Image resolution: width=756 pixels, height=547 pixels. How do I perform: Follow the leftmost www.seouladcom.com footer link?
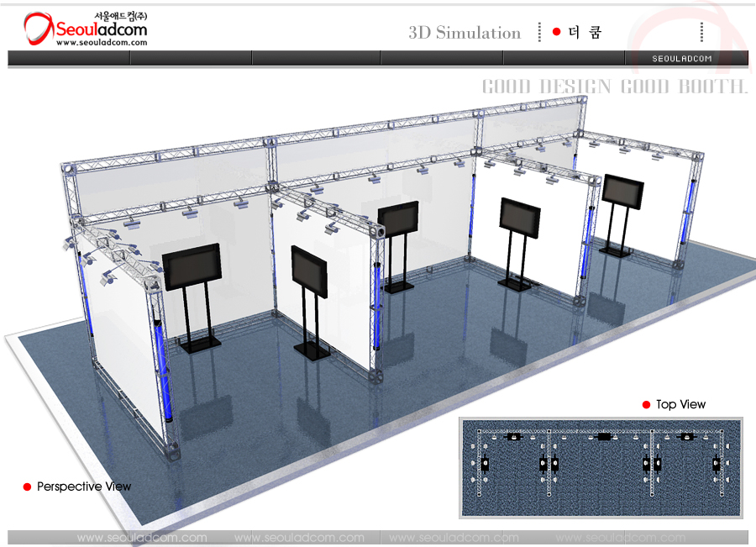pyautogui.click(x=141, y=538)
